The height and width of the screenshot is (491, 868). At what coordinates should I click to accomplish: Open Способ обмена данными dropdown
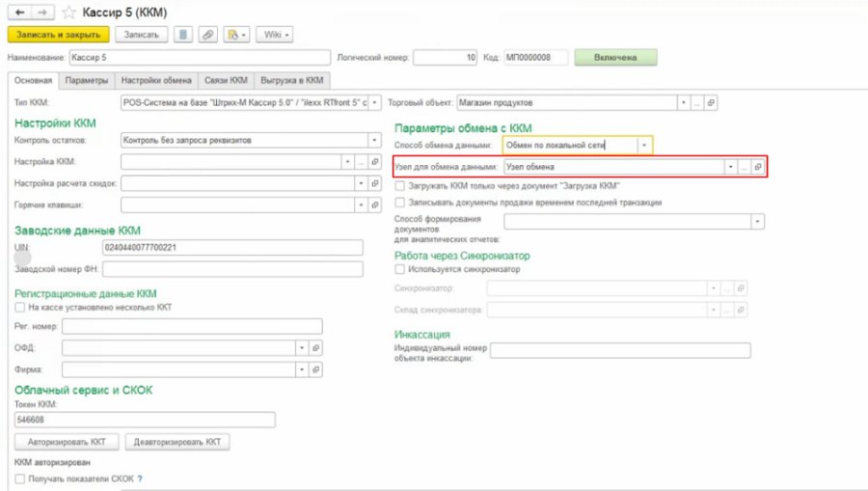pos(644,145)
